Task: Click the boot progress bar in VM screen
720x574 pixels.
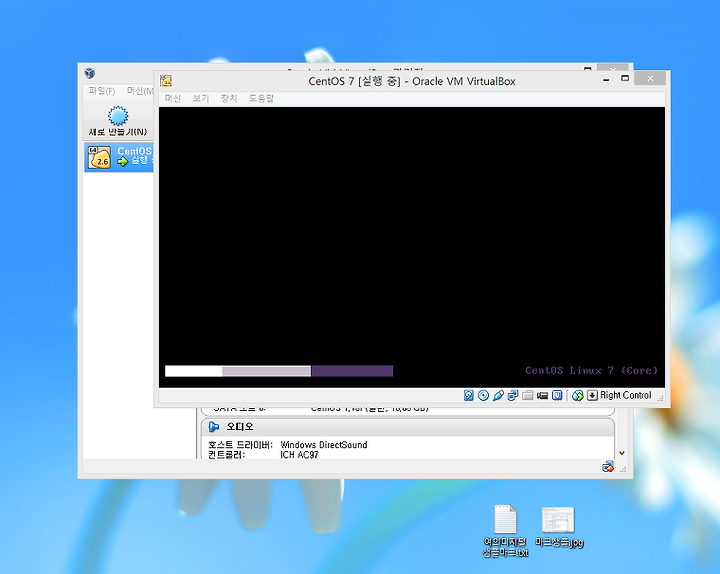Action: [279, 371]
